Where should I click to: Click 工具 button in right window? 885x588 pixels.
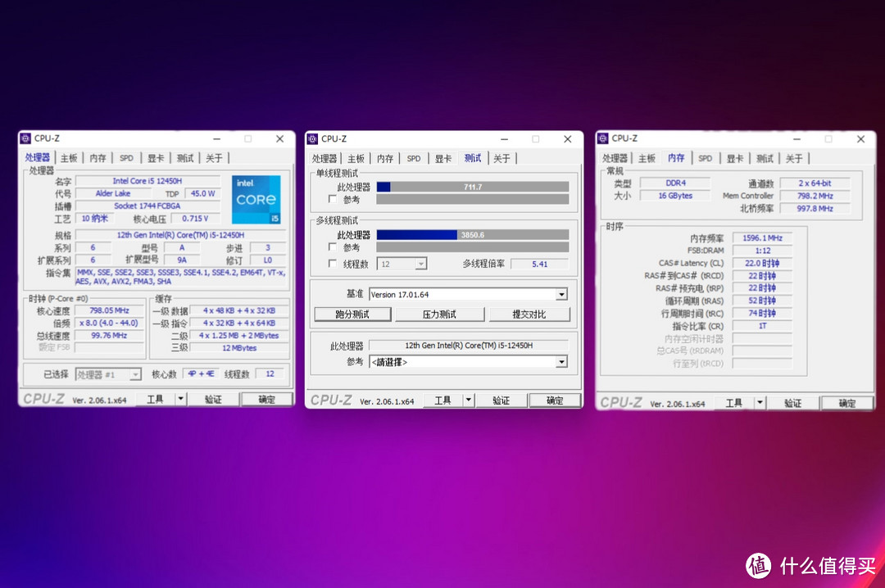(734, 403)
